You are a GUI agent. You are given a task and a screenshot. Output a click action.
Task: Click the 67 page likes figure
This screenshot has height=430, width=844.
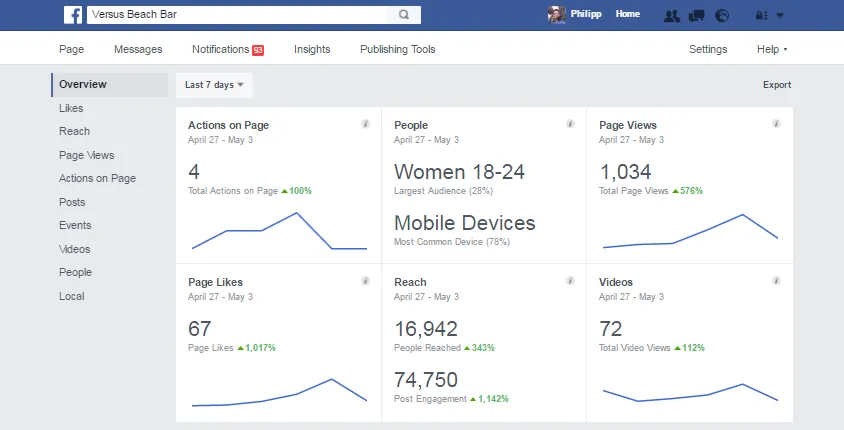[x=199, y=329]
